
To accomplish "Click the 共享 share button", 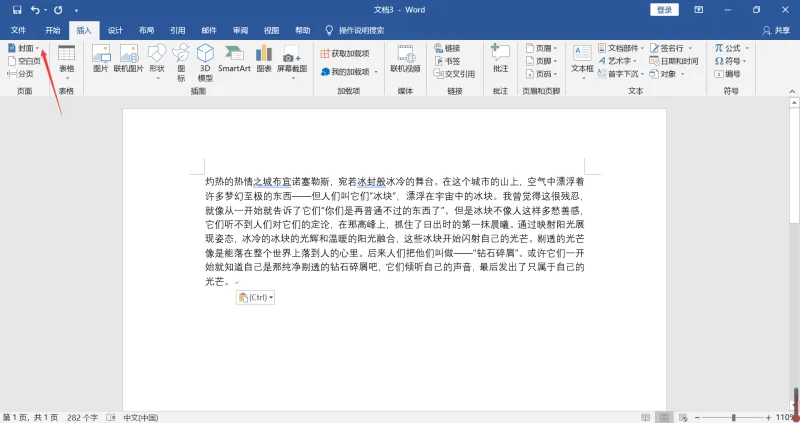I will (776, 30).
